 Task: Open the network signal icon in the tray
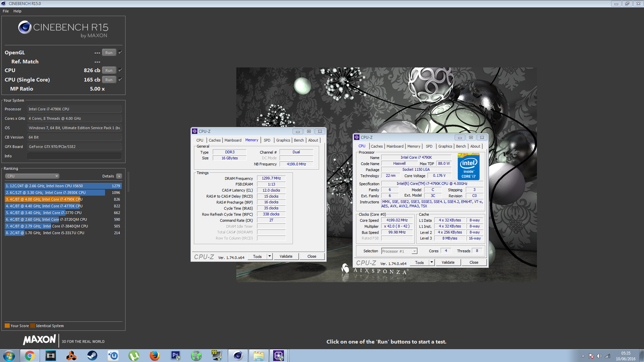607,356
